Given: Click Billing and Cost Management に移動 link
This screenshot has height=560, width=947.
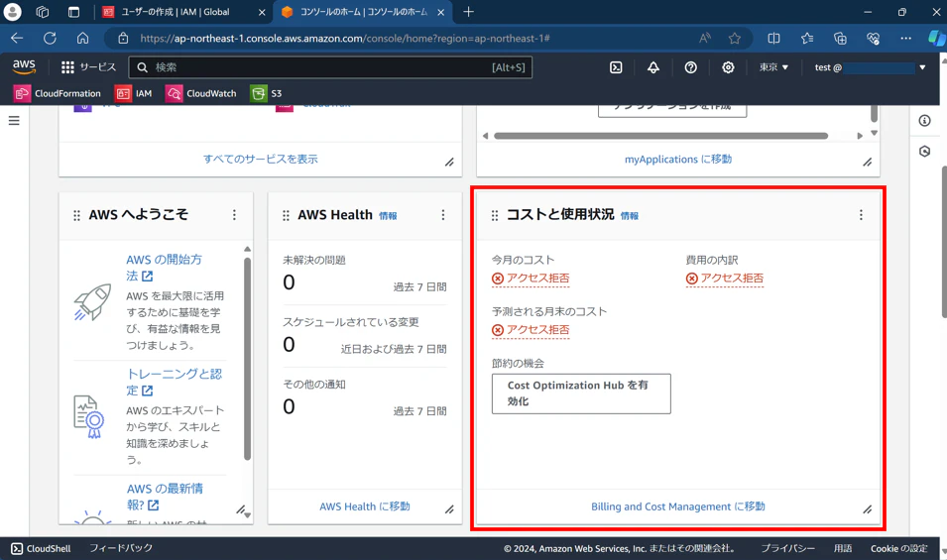Looking at the screenshot, I should click(x=677, y=506).
